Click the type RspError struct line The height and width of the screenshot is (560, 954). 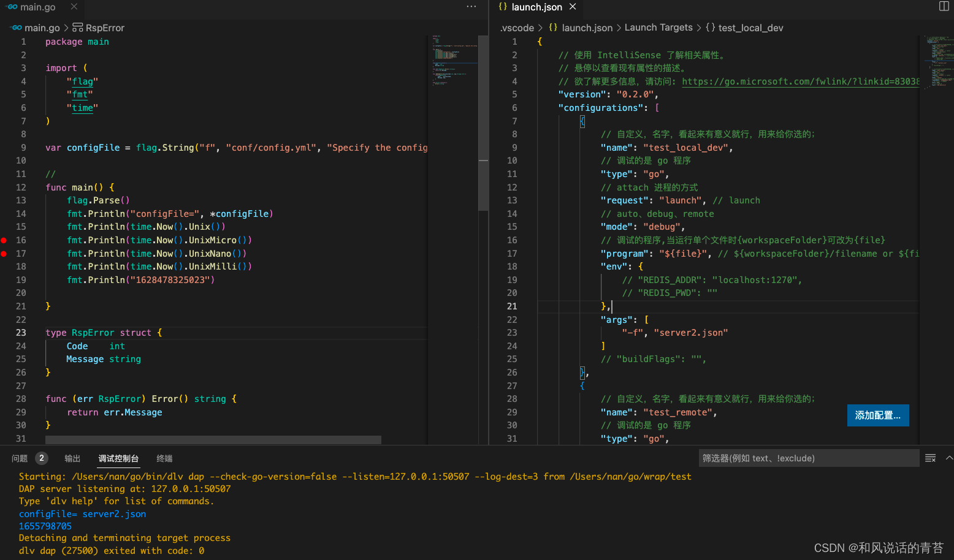(x=104, y=333)
